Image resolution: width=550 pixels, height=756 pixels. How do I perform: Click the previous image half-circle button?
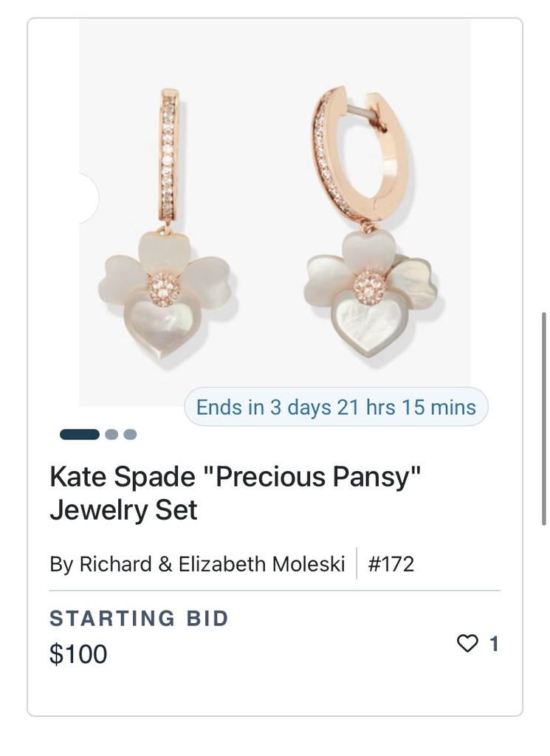pos(87,198)
